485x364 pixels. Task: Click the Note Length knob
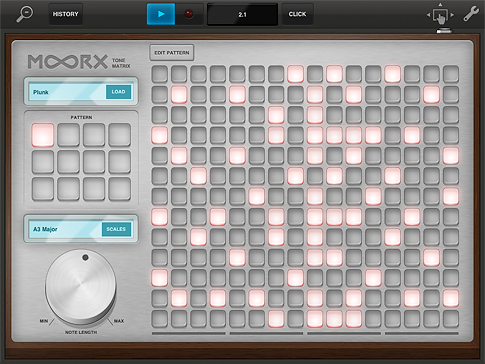(81, 287)
